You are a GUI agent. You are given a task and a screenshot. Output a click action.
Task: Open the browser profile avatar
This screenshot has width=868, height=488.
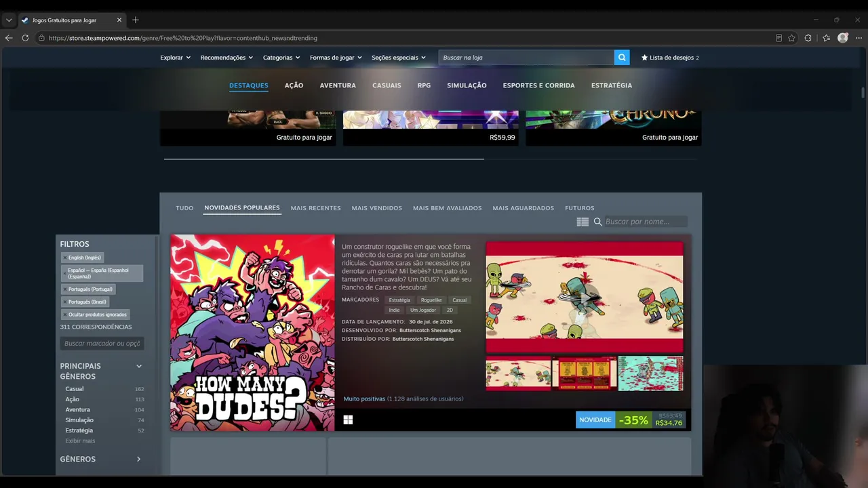coord(843,38)
